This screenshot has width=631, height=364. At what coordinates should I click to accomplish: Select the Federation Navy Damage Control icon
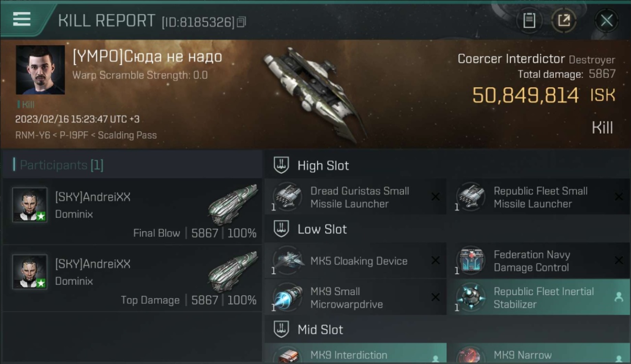471,261
